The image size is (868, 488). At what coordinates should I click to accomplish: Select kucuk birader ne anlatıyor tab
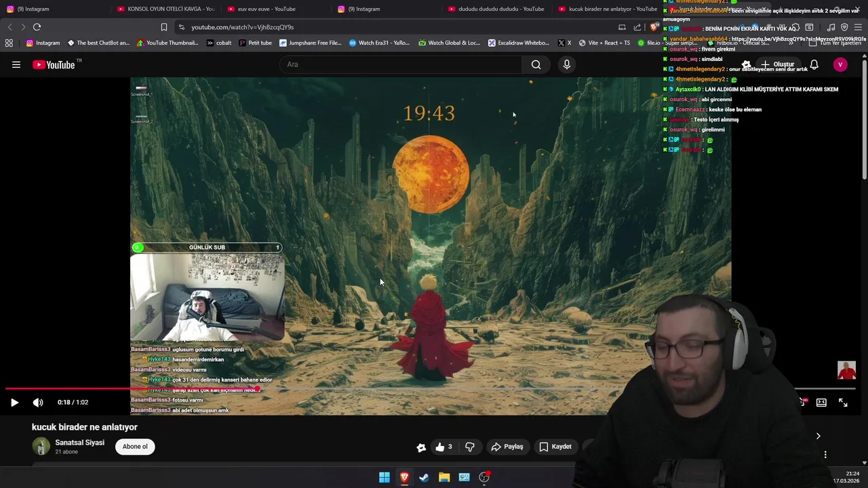pyautogui.click(x=607, y=9)
